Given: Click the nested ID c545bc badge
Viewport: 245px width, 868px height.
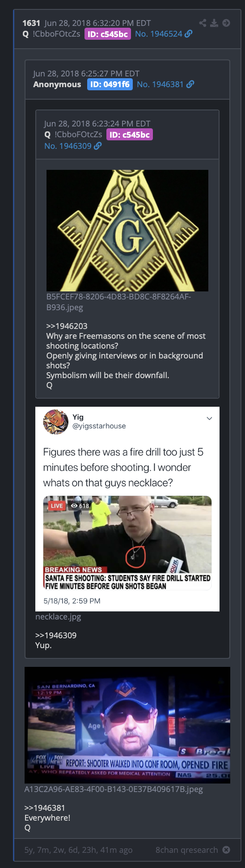Looking at the screenshot, I should tap(130, 135).
